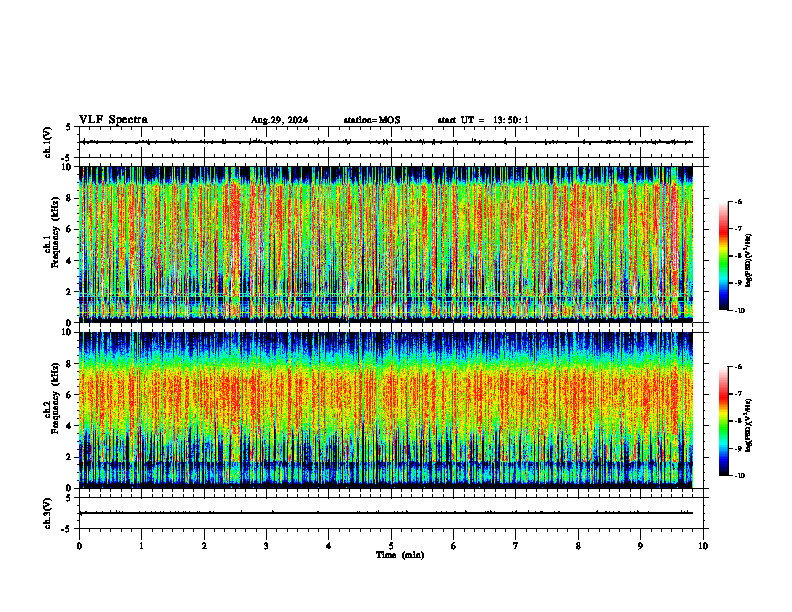Click the "station=MOS" header label
The width and height of the screenshot is (792, 612).
[x=372, y=120]
